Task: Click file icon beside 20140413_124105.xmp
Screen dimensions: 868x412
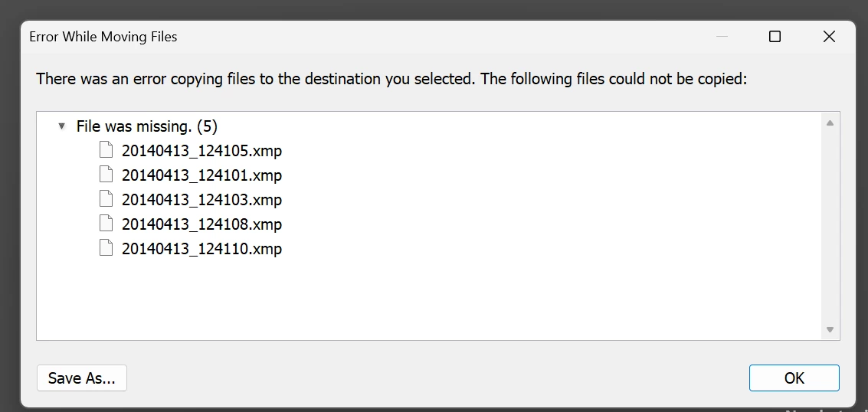Action: [106, 150]
